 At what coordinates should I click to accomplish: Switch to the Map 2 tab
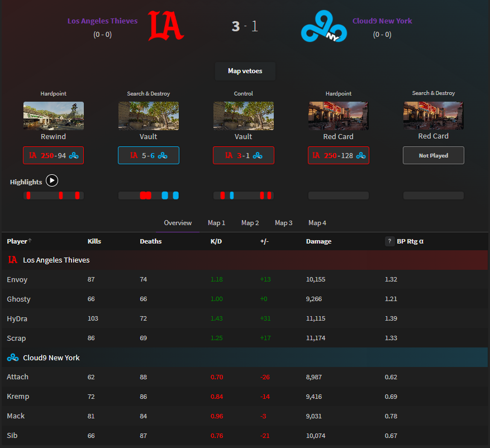coord(250,223)
